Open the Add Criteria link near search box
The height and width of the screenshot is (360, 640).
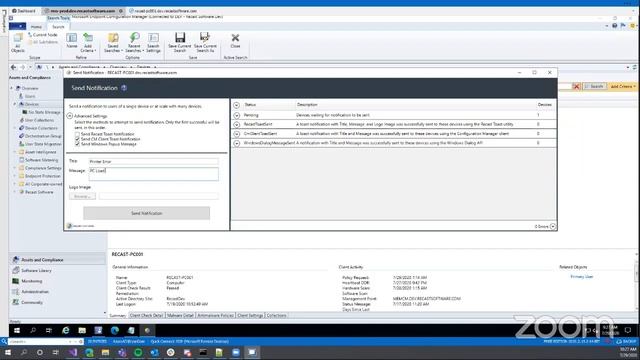(x=622, y=87)
